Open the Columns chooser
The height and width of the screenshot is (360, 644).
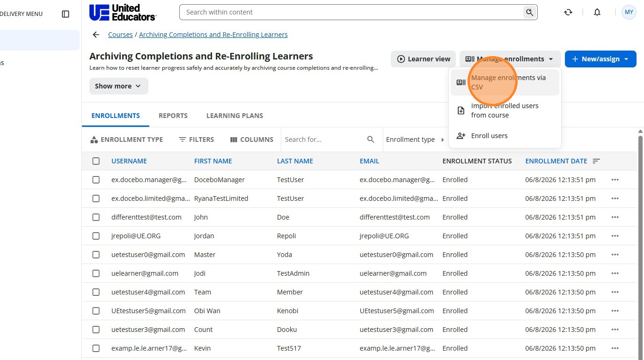(252, 140)
